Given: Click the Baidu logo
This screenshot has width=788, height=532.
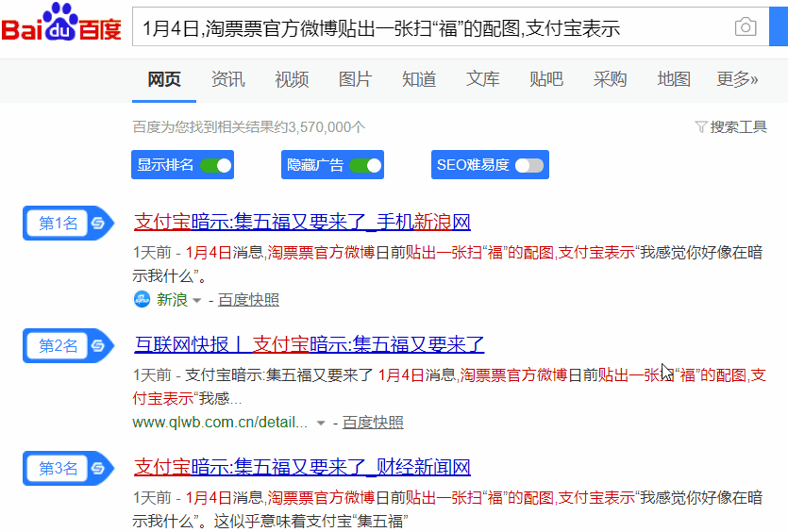Looking at the screenshot, I should [60, 23].
